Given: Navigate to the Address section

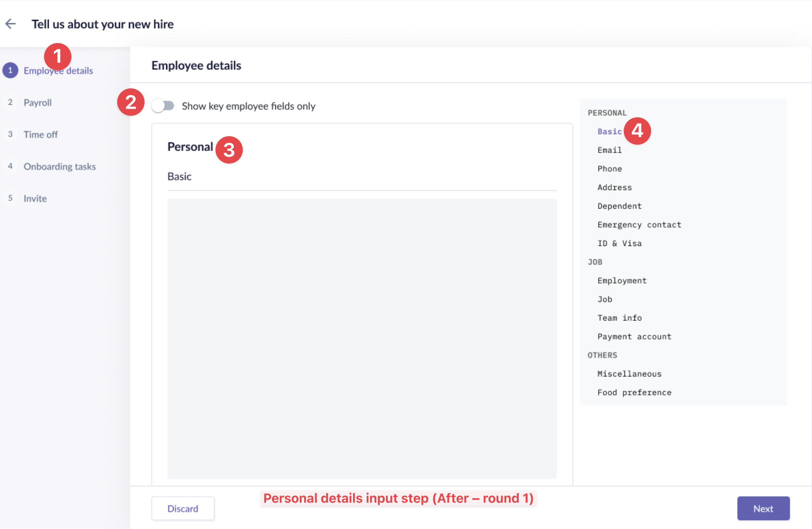Looking at the screenshot, I should point(614,188).
